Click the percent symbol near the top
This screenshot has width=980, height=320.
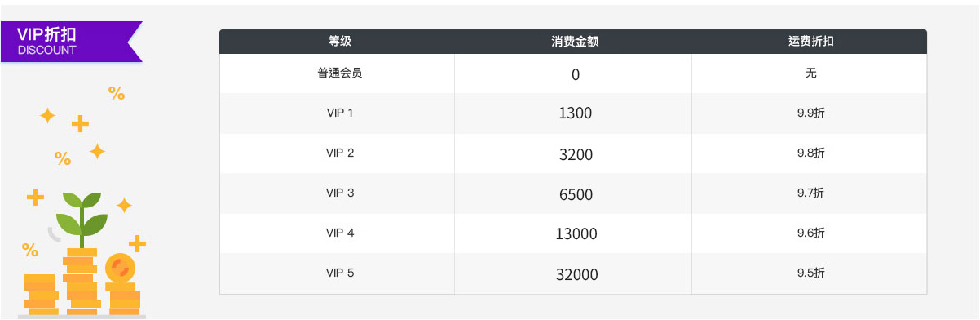[117, 94]
